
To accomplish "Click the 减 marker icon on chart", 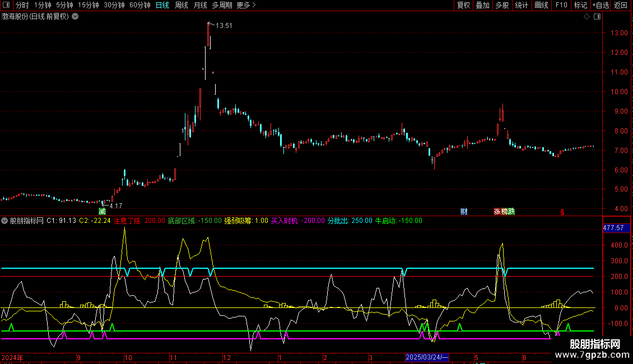I will [x=102, y=212].
